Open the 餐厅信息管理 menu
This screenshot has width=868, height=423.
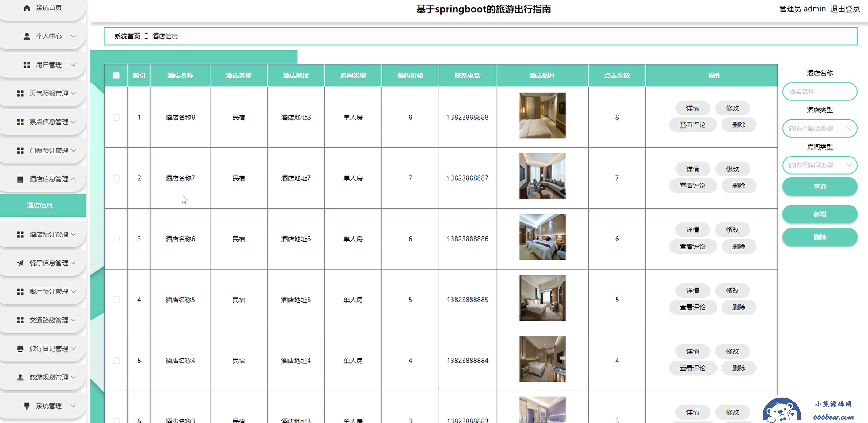[x=43, y=263]
